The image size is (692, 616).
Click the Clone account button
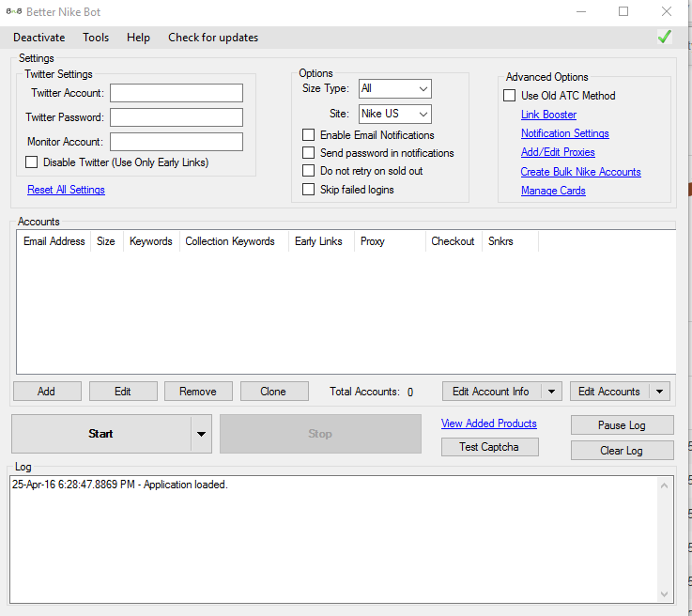click(x=274, y=392)
